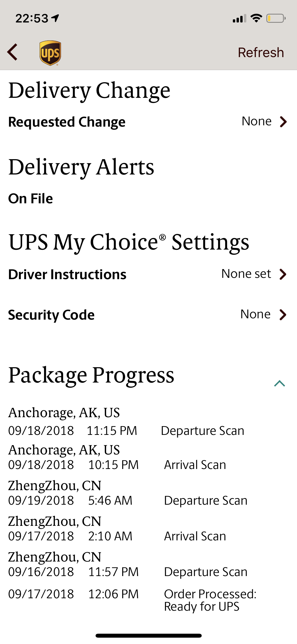Tap the home indicator bar
Screen dimensions: 297x644
click(149, 636)
